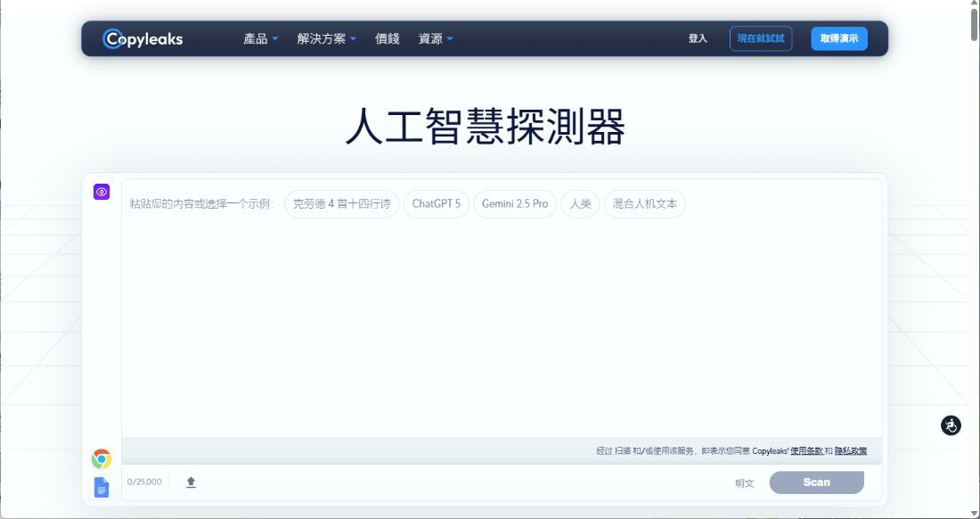The width and height of the screenshot is (980, 519).
Task: Select the Gemini 2.5 Pro sample chip
Action: [x=515, y=203]
